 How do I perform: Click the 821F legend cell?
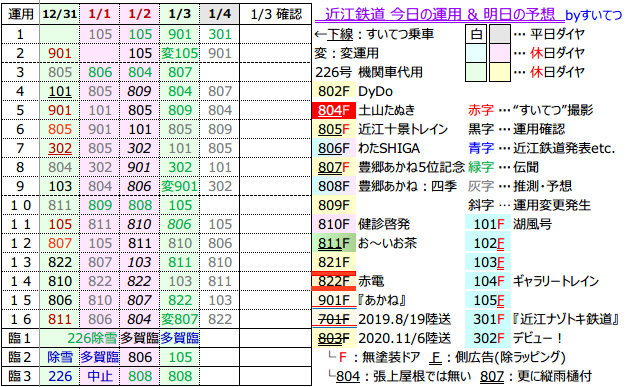(334, 262)
